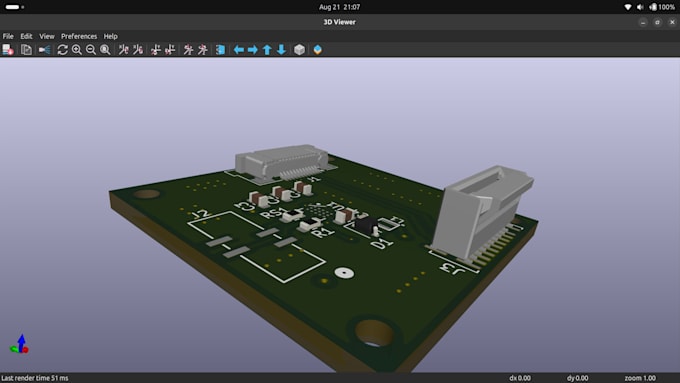Open the File menu
This screenshot has width=680, height=383.
8,36
